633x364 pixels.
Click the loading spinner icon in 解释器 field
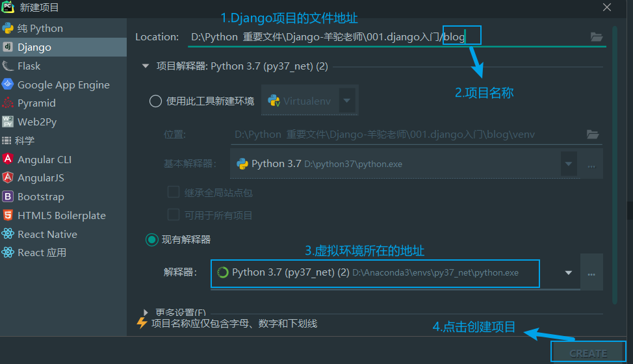223,272
